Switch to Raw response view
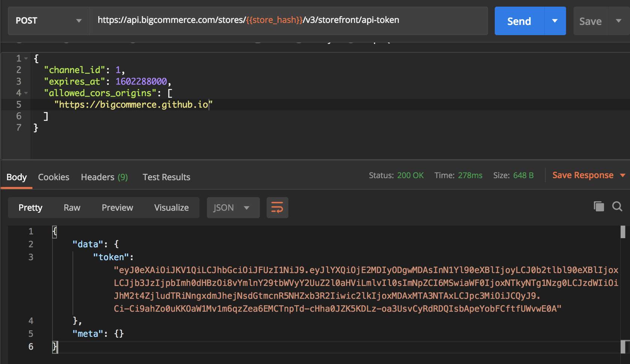The width and height of the screenshot is (630, 364). [x=71, y=207]
